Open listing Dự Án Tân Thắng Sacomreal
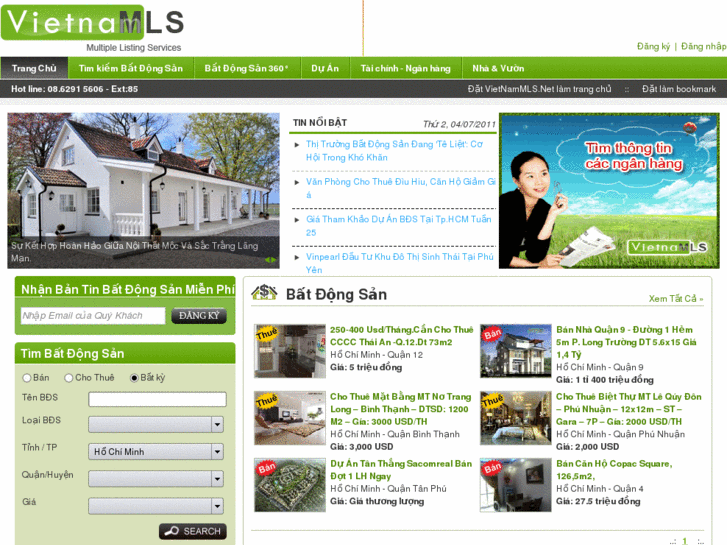727x545 pixels. (401, 469)
